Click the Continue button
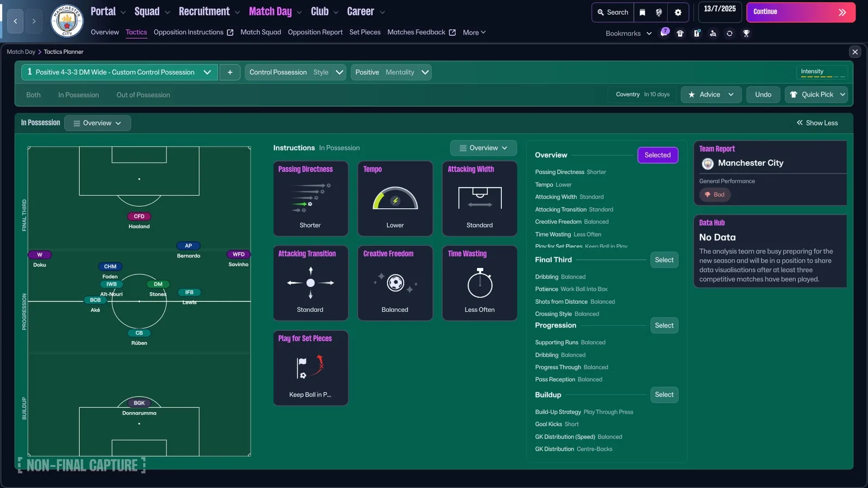Screen dimensions: 868x488 point(801,12)
